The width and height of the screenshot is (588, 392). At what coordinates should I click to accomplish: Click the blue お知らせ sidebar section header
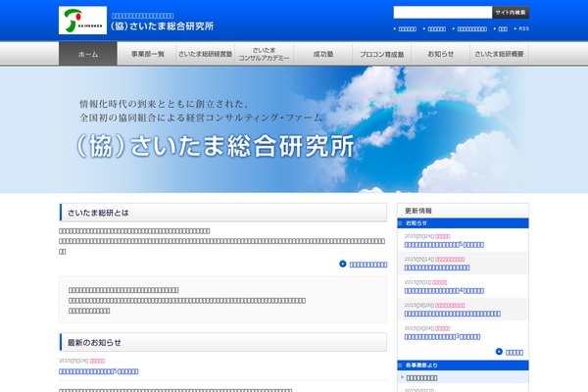[463, 223]
